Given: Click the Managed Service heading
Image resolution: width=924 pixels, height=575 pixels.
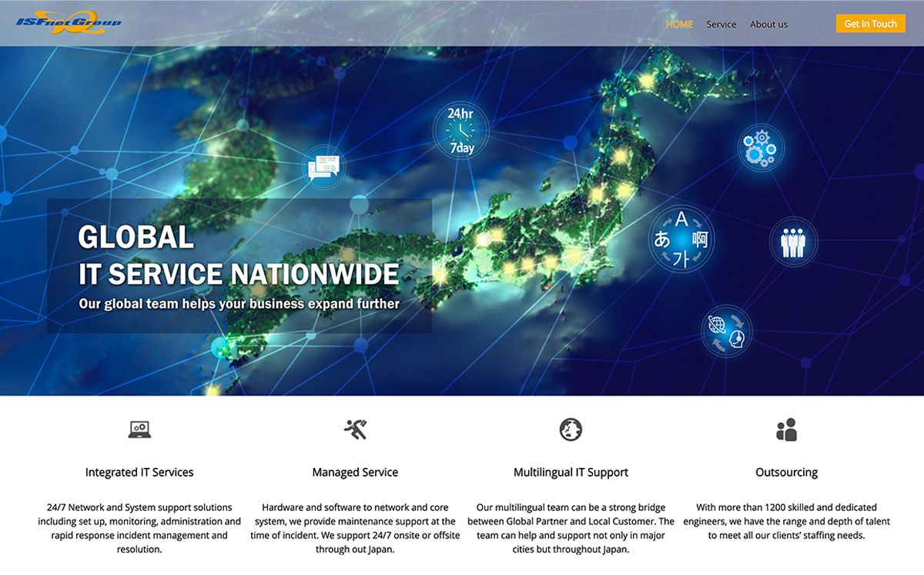Looking at the screenshot, I should coord(355,472).
